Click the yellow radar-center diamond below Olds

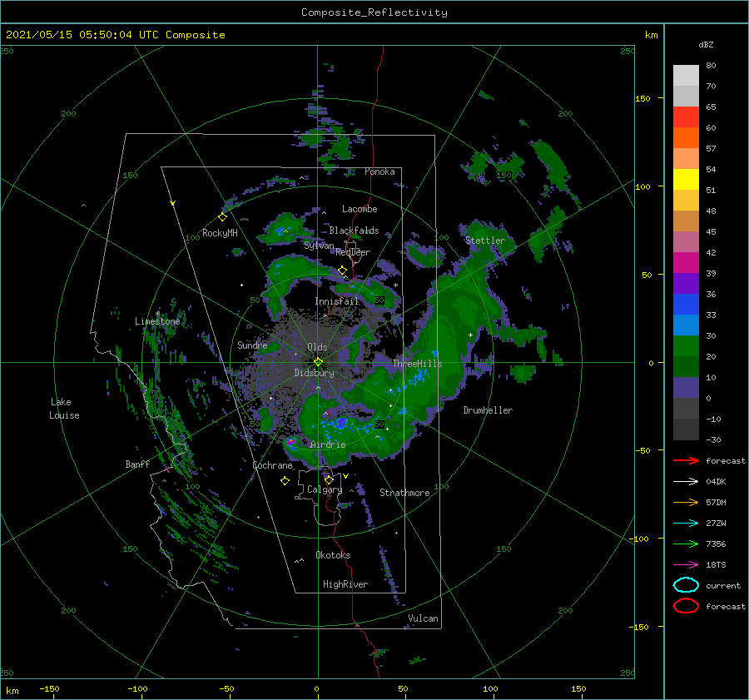point(318,362)
